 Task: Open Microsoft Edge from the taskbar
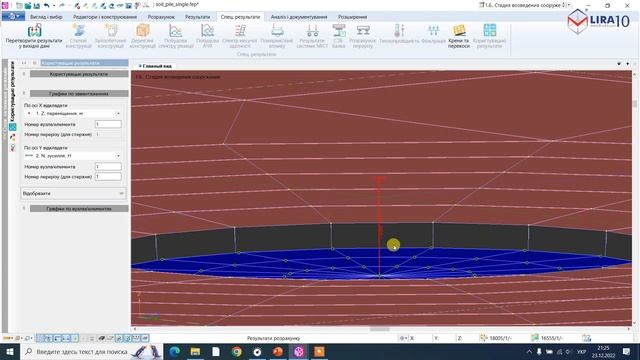tap(175, 351)
